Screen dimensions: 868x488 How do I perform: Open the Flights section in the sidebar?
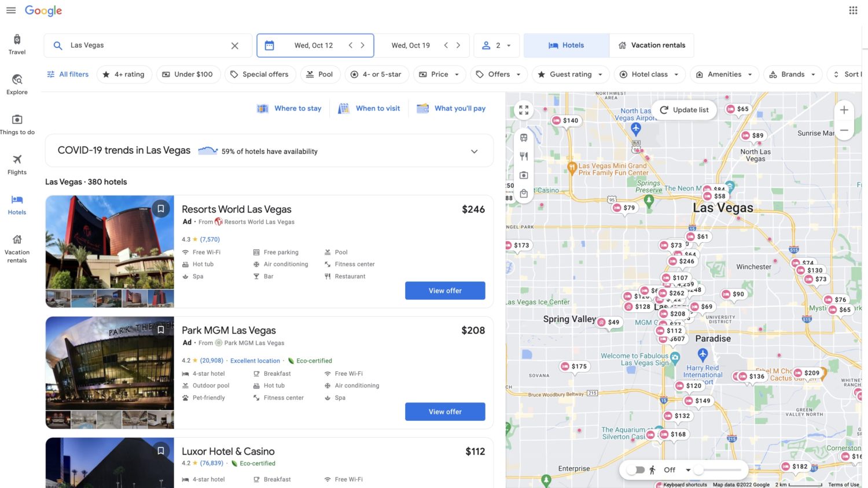17,165
